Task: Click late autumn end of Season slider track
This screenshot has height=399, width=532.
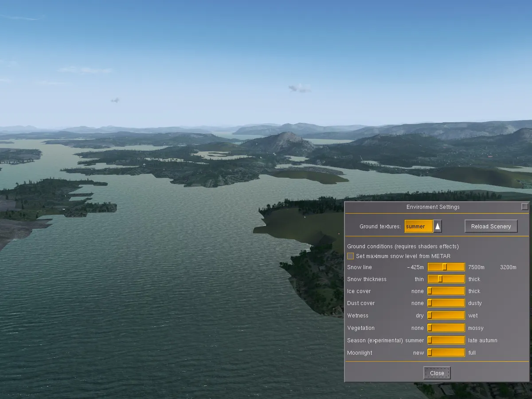Action: tap(462, 340)
